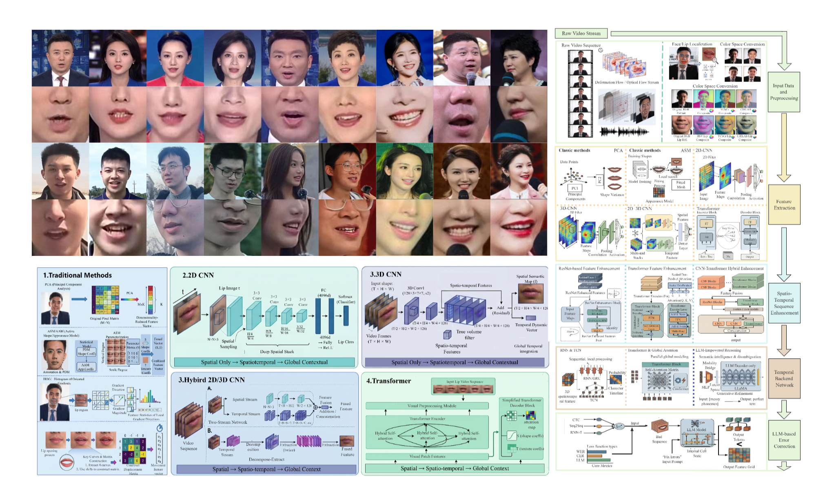Click the Global Context bar in Hybrid 2D/3D panel

coord(266,469)
